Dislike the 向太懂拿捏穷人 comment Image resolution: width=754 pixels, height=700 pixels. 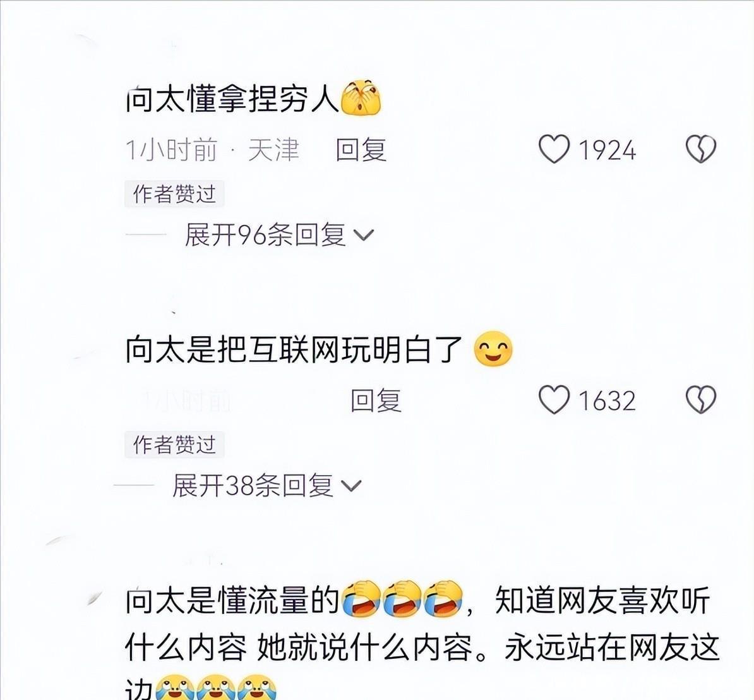700,149
